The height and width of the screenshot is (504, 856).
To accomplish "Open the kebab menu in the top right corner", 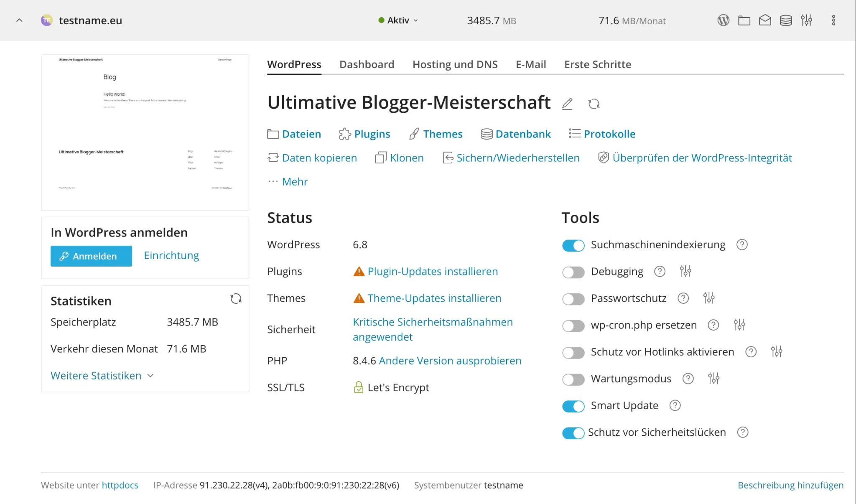I will [834, 20].
